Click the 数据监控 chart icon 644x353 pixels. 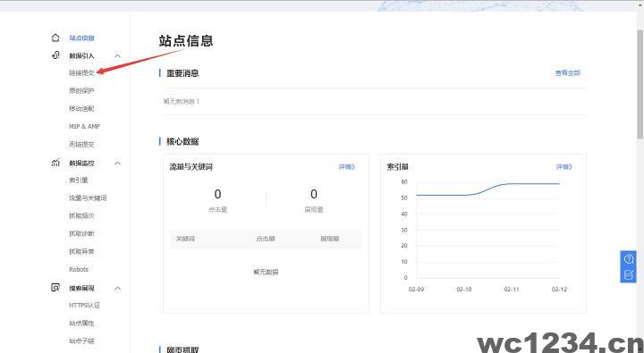pyautogui.click(x=55, y=163)
